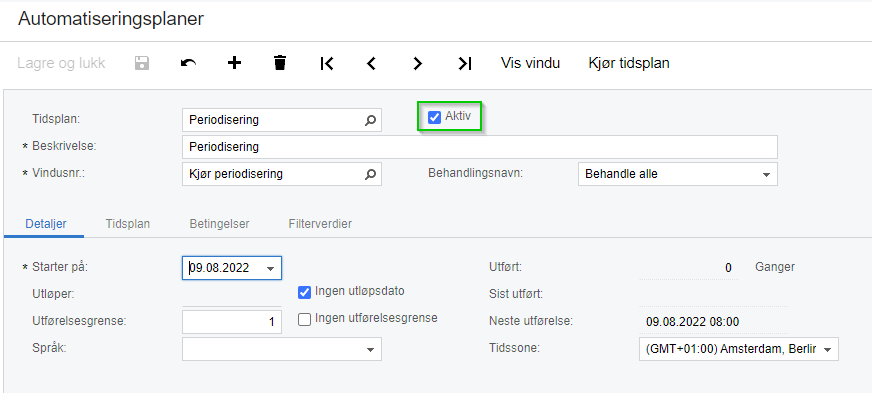Open the Tidssone dropdown
The width and height of the screenshot is (872, 393).
click(827, 350)
